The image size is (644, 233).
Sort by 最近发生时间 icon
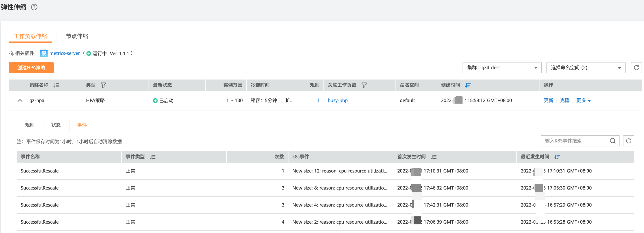[x=557, y=157]
